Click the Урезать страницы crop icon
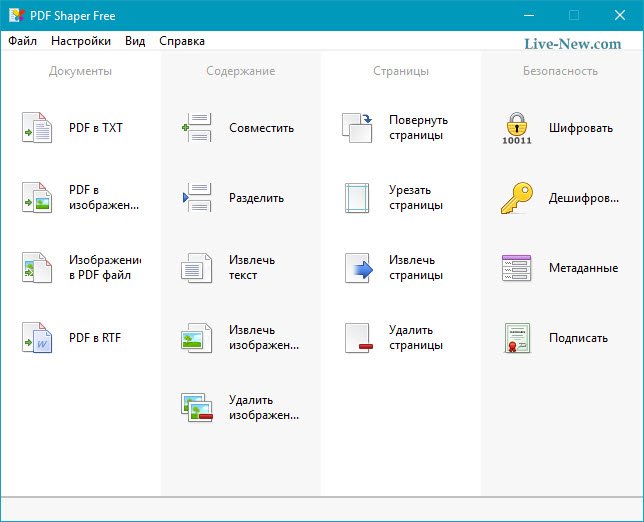 pos(357,198)
